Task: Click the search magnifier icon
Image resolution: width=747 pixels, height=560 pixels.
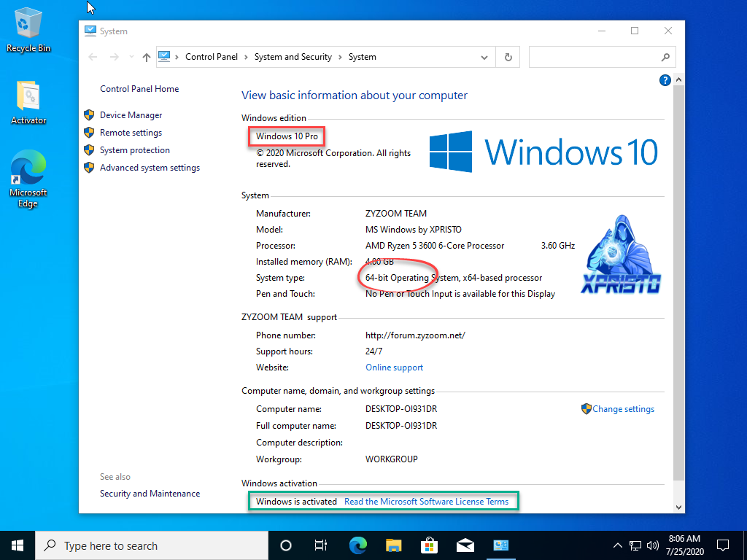Action: pyautogui.click(x=665, y=57)
